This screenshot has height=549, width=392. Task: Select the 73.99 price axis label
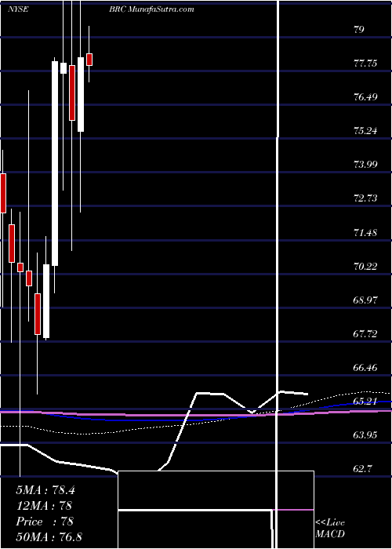tap(366, 165)
